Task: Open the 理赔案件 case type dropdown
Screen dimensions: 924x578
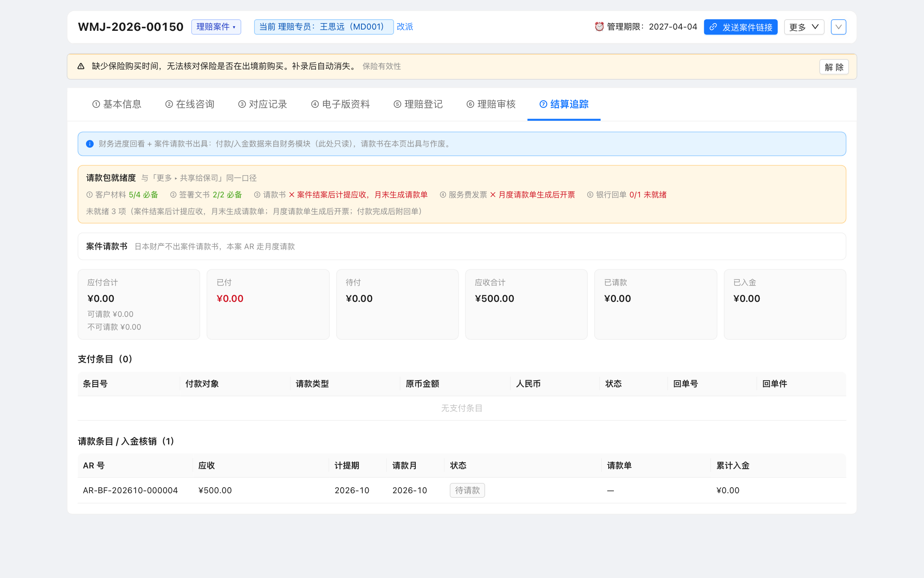Action: [x=216, y=27]
